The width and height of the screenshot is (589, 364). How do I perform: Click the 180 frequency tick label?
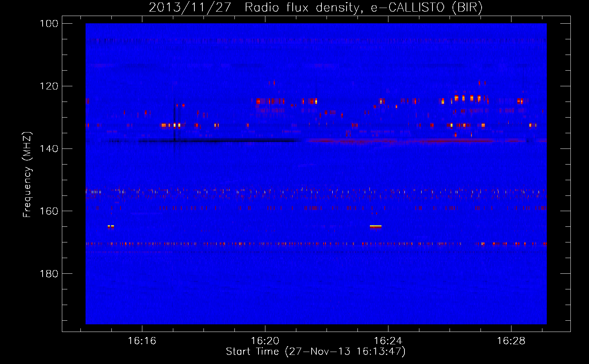pyautogui.click(x=49, y=274)
